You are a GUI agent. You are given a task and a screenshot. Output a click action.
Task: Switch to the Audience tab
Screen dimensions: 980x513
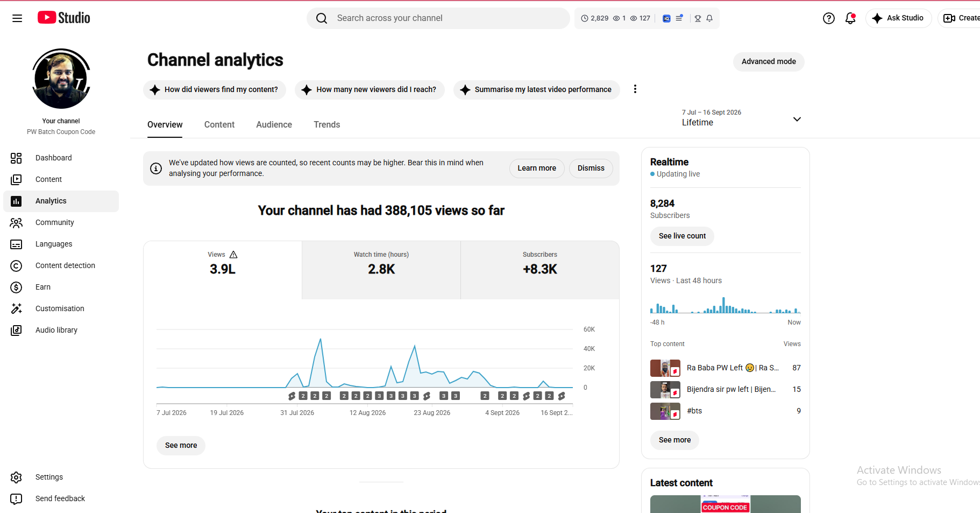[274, 124]
